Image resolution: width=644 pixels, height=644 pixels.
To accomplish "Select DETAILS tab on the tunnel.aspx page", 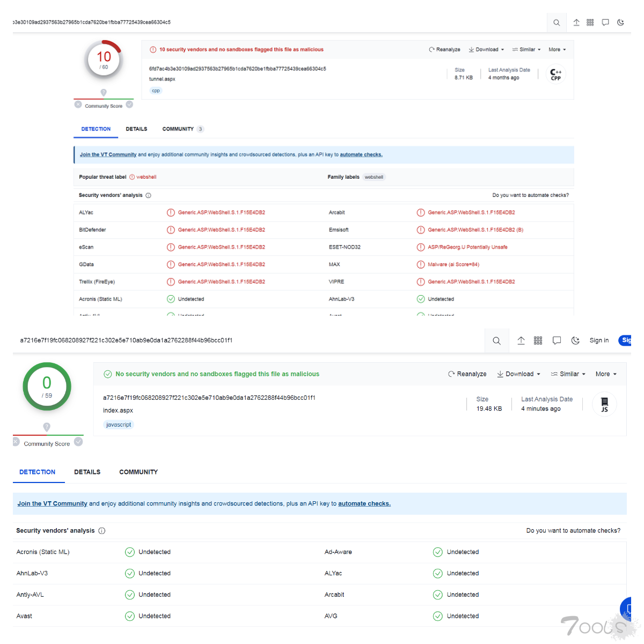I will click(136, 129).
